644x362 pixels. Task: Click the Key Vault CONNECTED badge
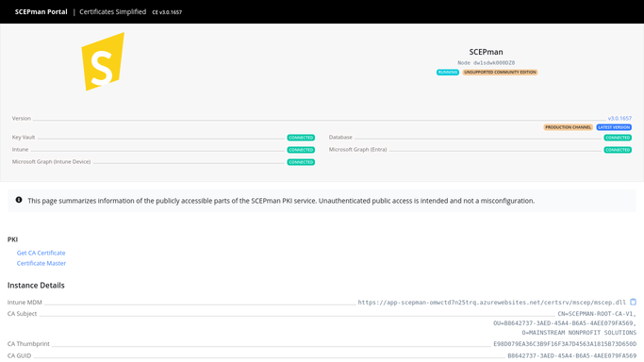point(301,138)
